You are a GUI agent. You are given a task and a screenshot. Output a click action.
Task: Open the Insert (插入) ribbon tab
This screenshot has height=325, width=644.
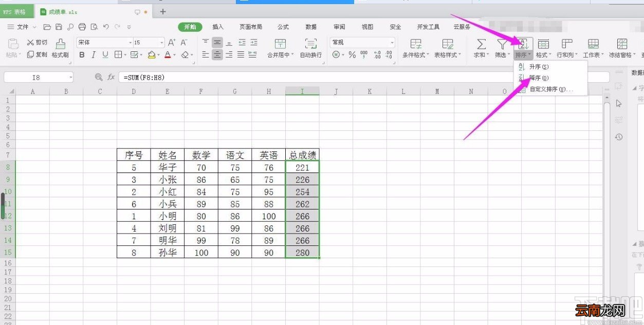[x=218, y=27]
